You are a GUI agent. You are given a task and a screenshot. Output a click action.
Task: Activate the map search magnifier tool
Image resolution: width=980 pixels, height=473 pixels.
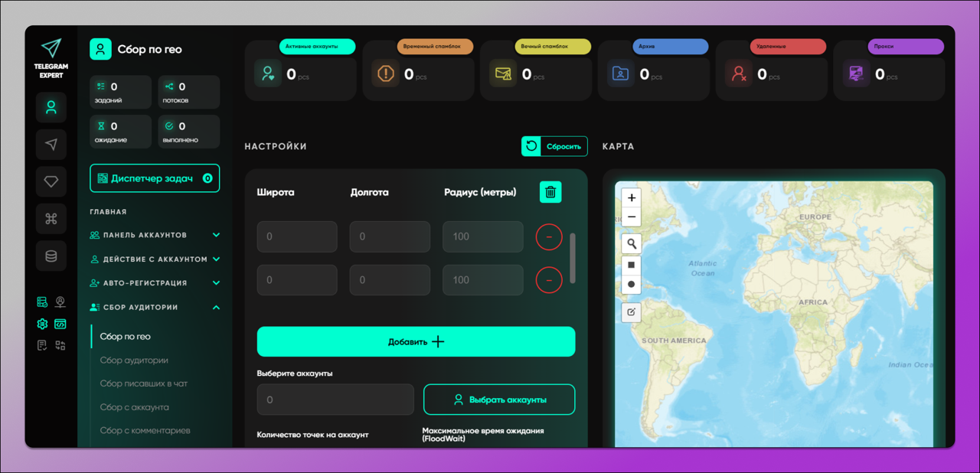click(x=631, y=244)
